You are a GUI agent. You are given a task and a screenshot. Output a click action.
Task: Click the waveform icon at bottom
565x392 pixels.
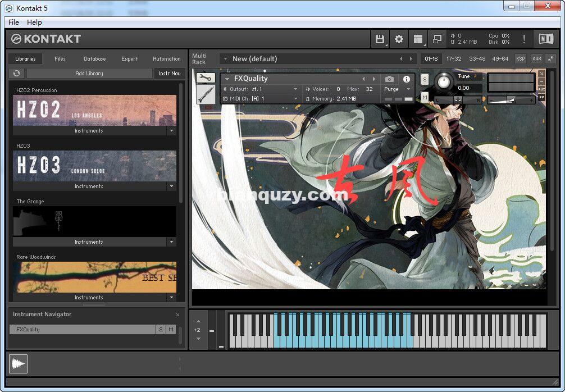[18, 364]
